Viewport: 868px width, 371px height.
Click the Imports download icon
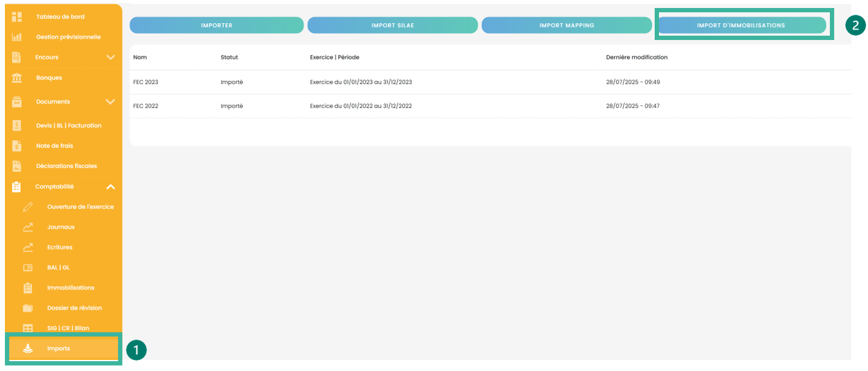point(28,348)
